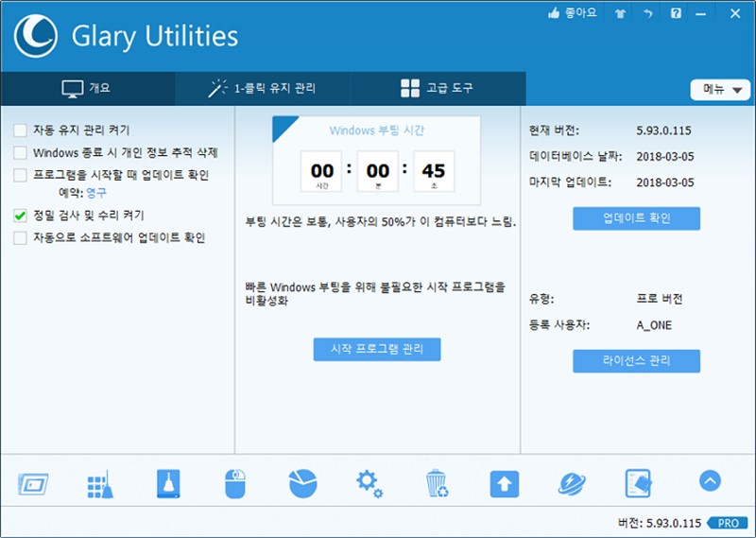Image resolution: width=756 pixels, height=538 pixels.
Task: Open the recycle trash uninstaller icon
Action: 437,483
